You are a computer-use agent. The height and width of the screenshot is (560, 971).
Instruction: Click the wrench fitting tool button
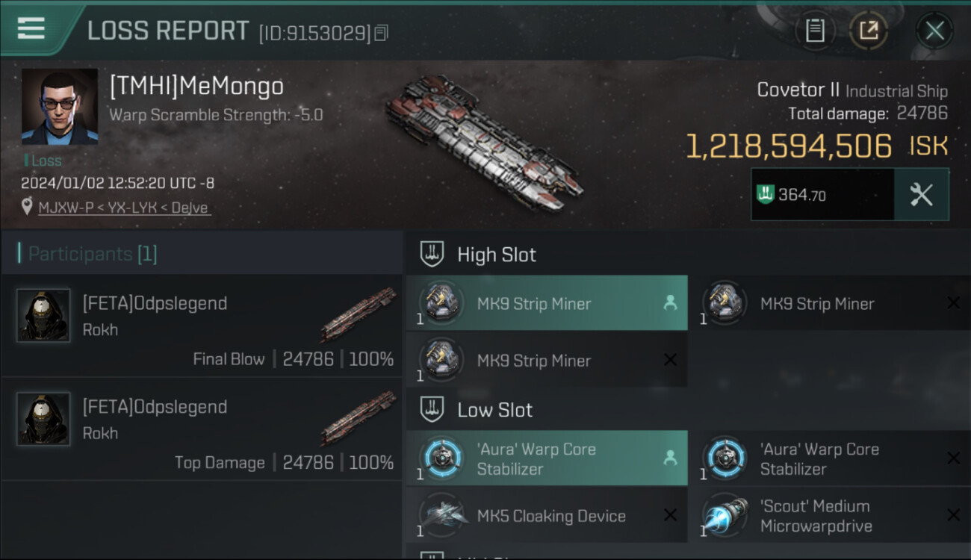(921, 194)
